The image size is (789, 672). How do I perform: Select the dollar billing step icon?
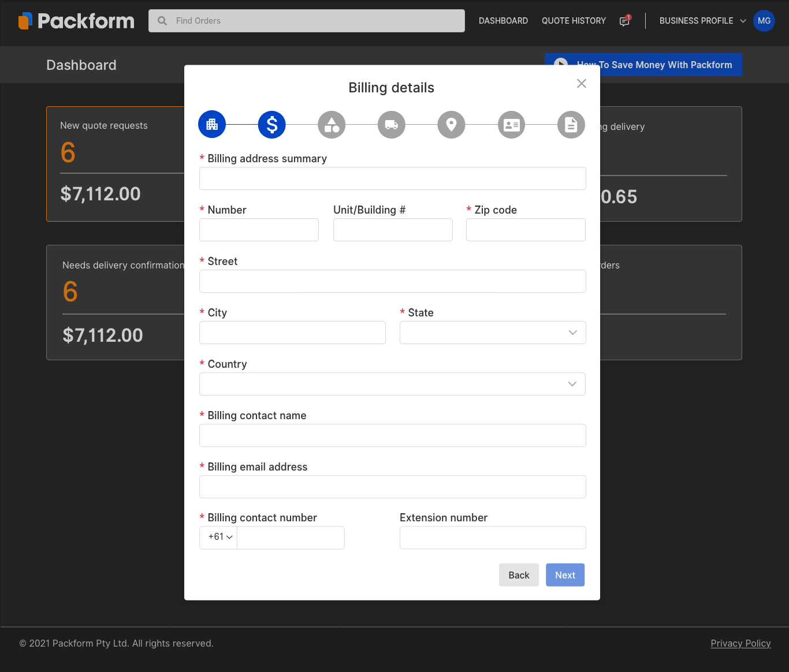[x=272, y=125]
